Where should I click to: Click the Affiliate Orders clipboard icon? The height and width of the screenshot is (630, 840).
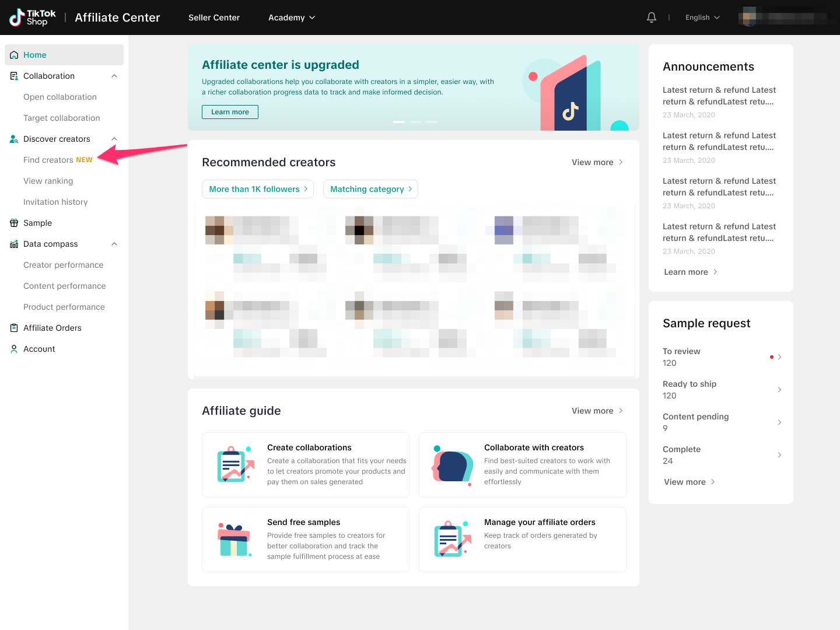[14, 328]
